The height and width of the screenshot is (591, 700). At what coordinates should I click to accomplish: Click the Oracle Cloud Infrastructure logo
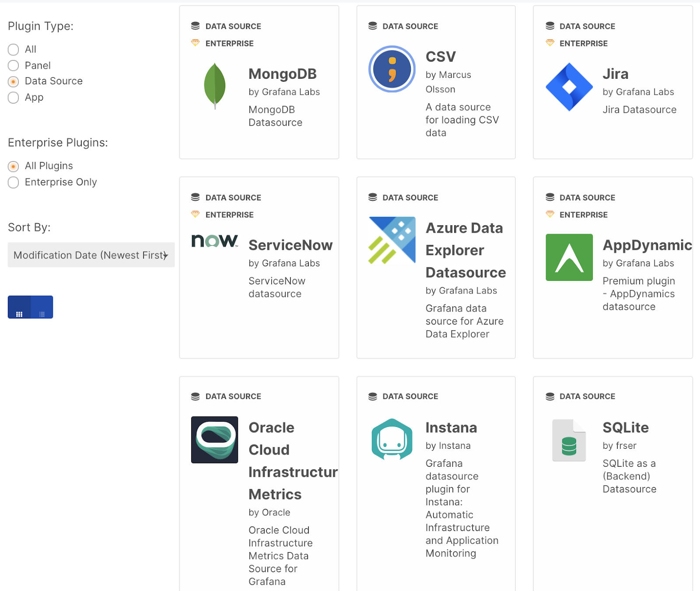click(x=215, y=440)
